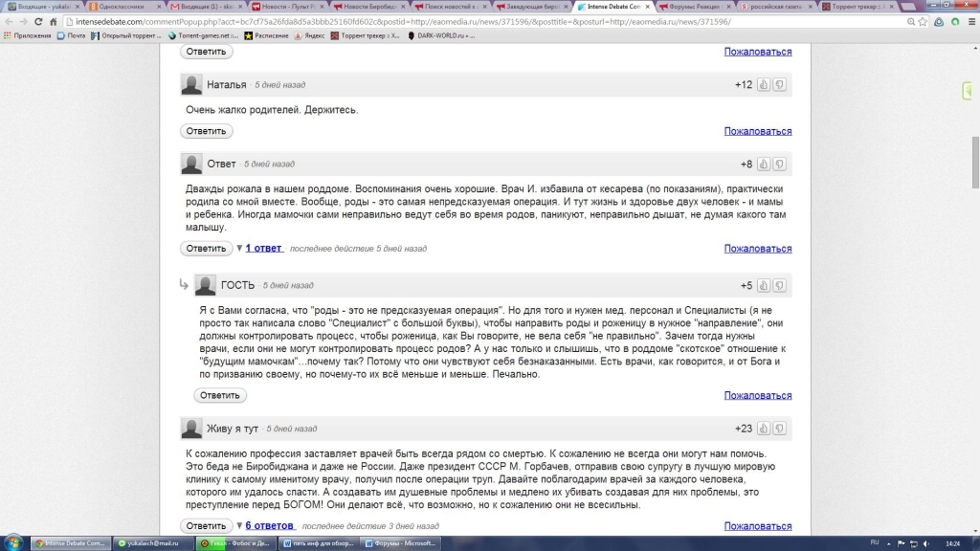Open the Chrome menu (three lines)
This screenshot has width=980, height=551.
pyautogui.click(x=972, y=22)
